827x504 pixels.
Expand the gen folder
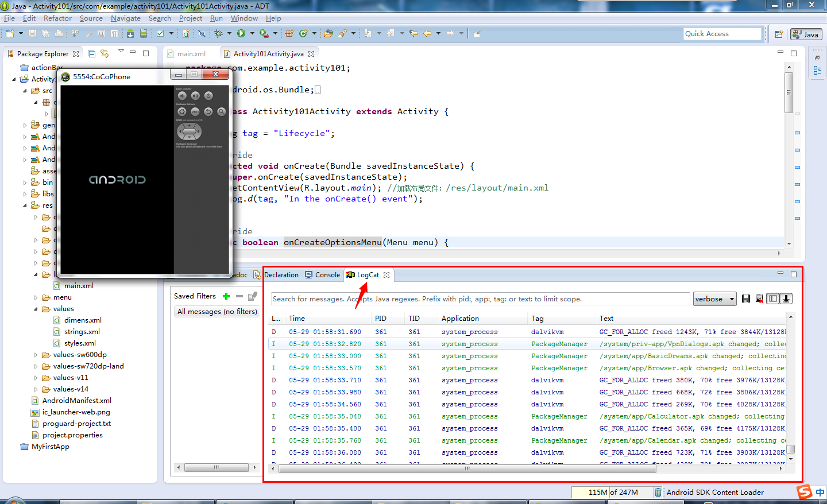pos(25,125)
